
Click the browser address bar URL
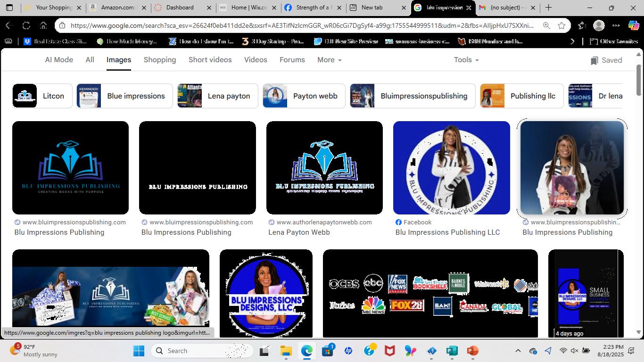click(302, 25)
